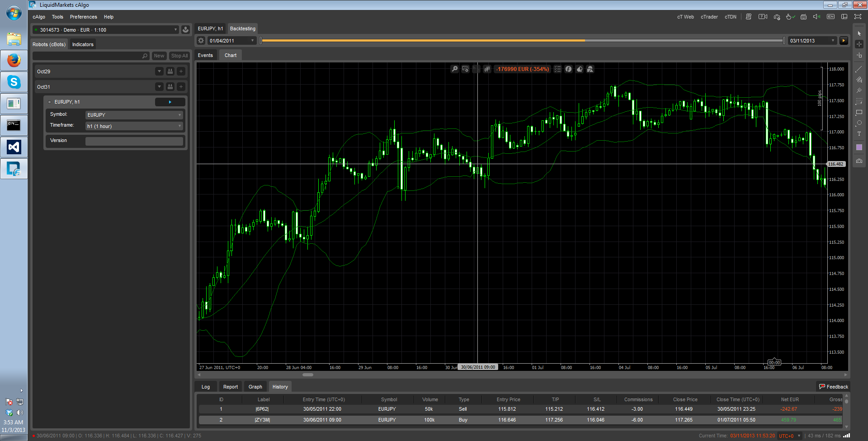Screen dimensions: 868x441
Task: Open the backtesting end date 03/11/2013 dropdown
Action: (x=813, y=41)
